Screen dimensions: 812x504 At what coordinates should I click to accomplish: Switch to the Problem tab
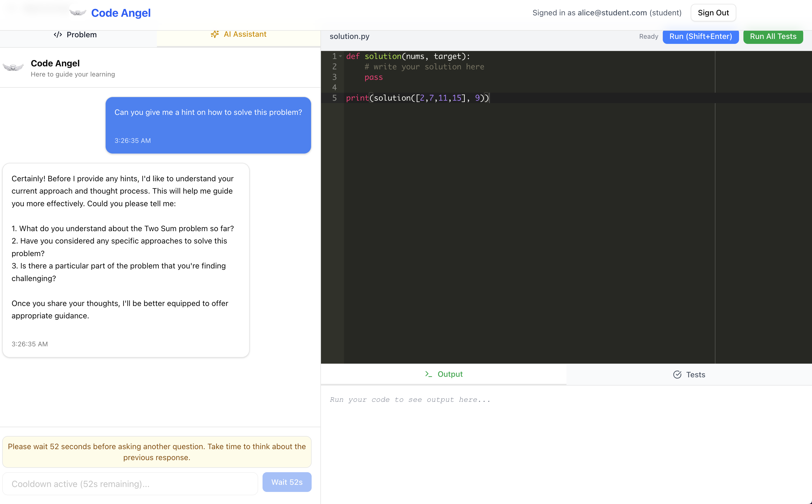[x=75, y=35]
